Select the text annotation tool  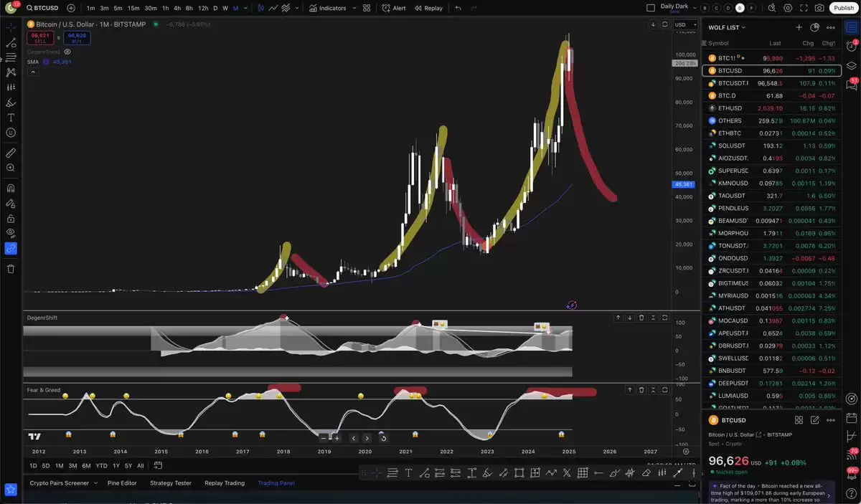coord(11,118)
